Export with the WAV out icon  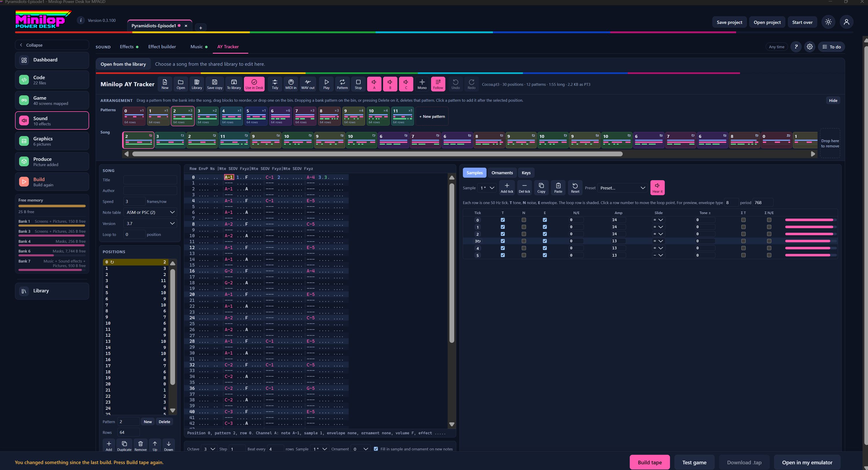(x=308, y=84)
